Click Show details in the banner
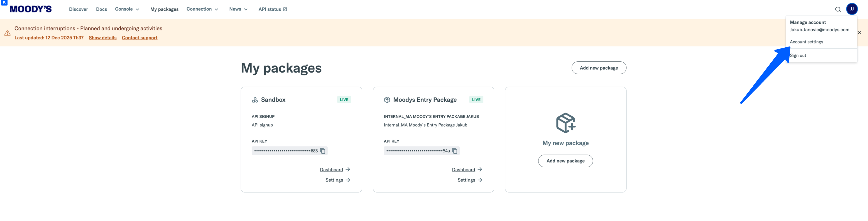 coord(102,38)
